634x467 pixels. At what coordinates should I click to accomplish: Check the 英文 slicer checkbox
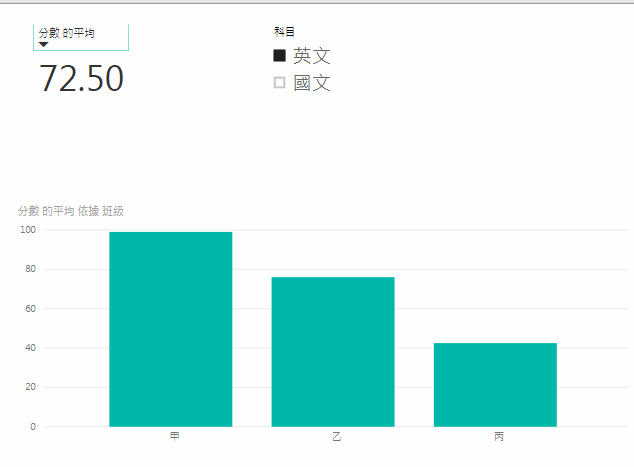point(279,55)
